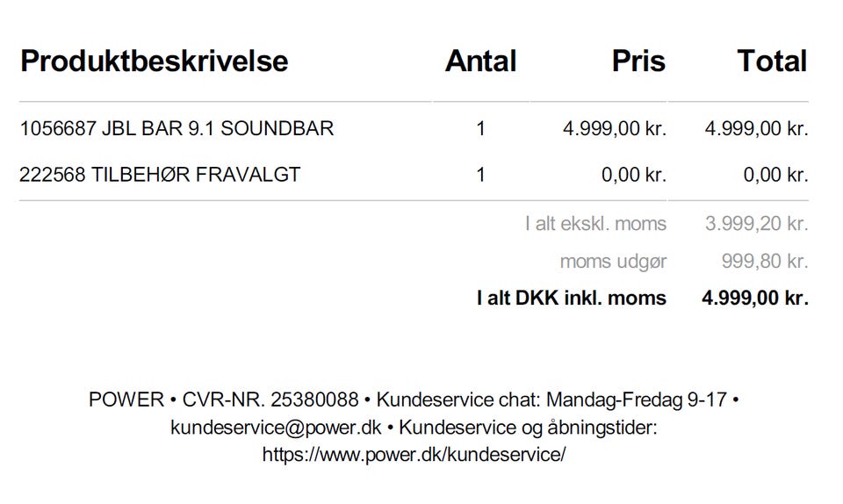Select the Total column header
This screenshot has height=504, width=843.
772,61
